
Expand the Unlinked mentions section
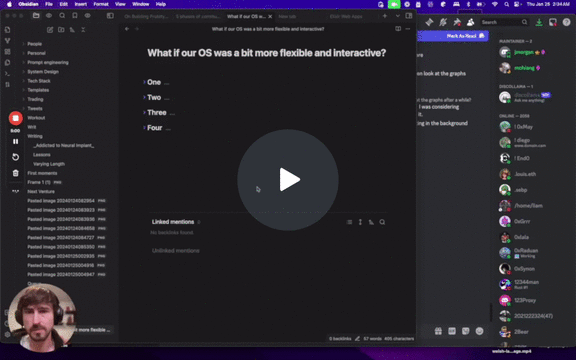pyautogui.click(x=176, y=251)
